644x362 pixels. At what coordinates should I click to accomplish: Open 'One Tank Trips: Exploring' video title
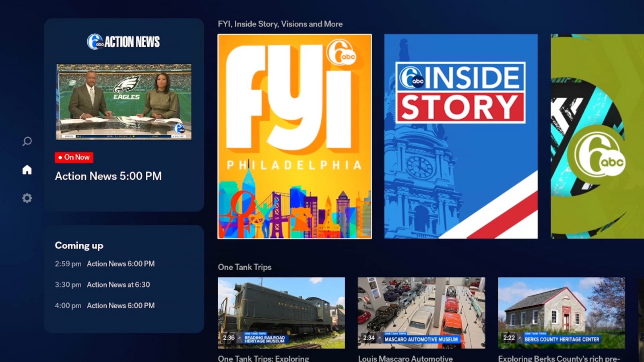264,358
